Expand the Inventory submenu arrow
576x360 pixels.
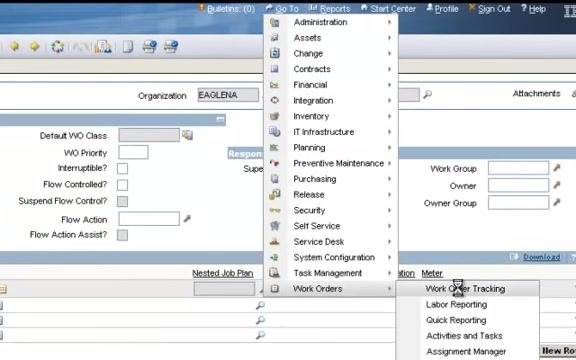(389, 116)
